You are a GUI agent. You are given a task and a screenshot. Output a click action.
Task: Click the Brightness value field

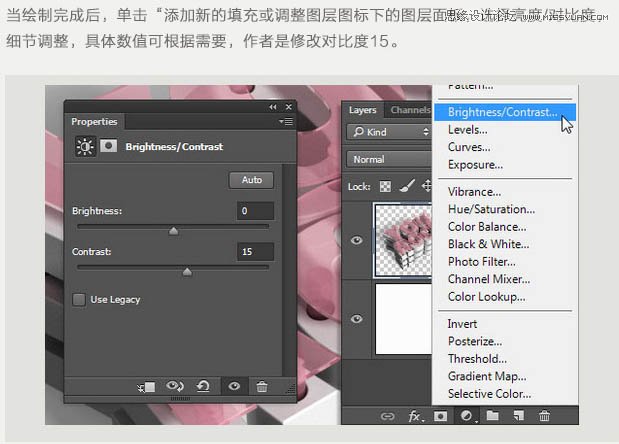255,211
